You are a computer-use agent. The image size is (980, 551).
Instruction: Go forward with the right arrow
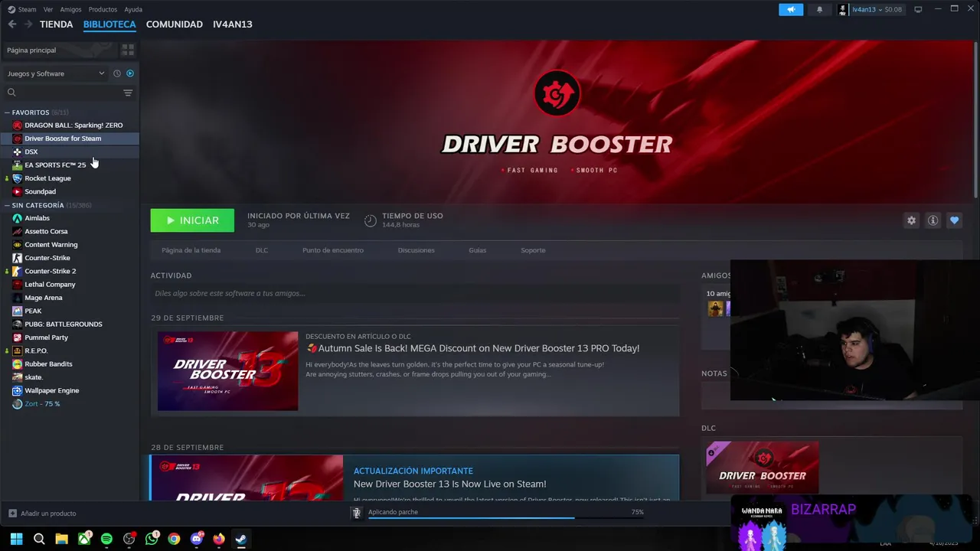click(x=28, y=24)
